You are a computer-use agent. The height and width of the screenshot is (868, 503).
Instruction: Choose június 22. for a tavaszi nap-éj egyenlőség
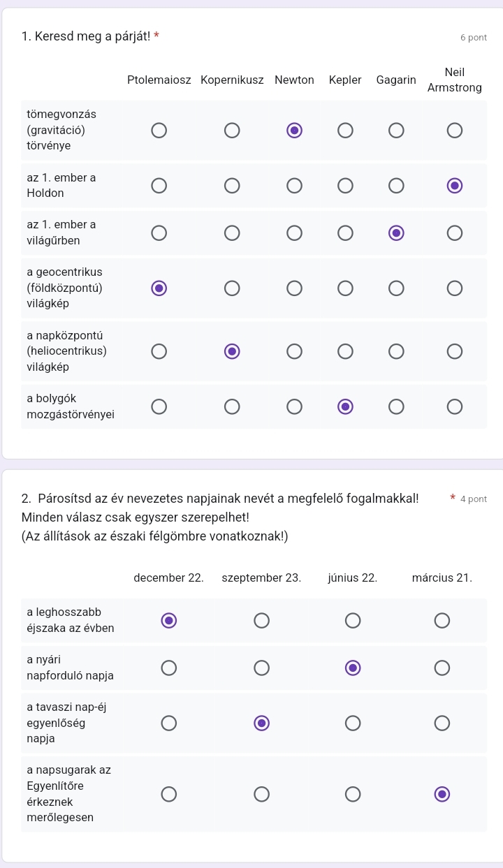point(353,723)
